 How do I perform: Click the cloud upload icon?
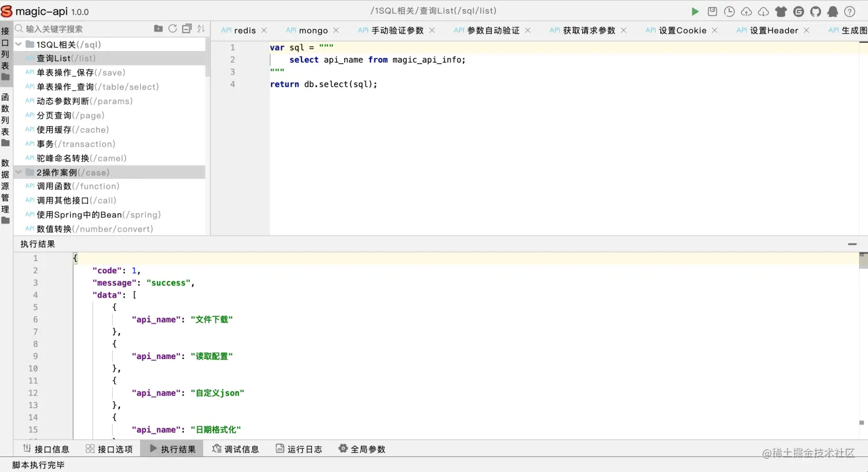(x=746, y=12)
